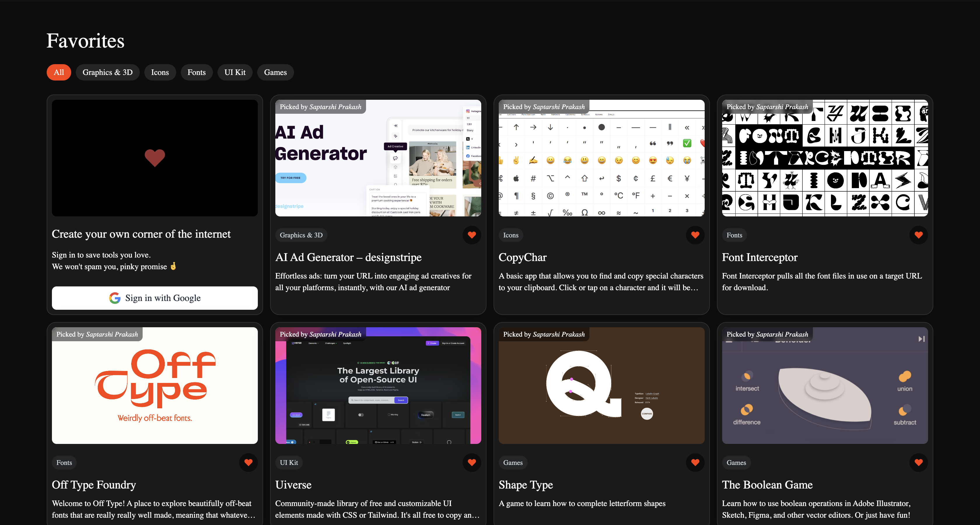Click the Favorites page heading
The width and height of the screenshot is (980, 525).
point(85,41)
